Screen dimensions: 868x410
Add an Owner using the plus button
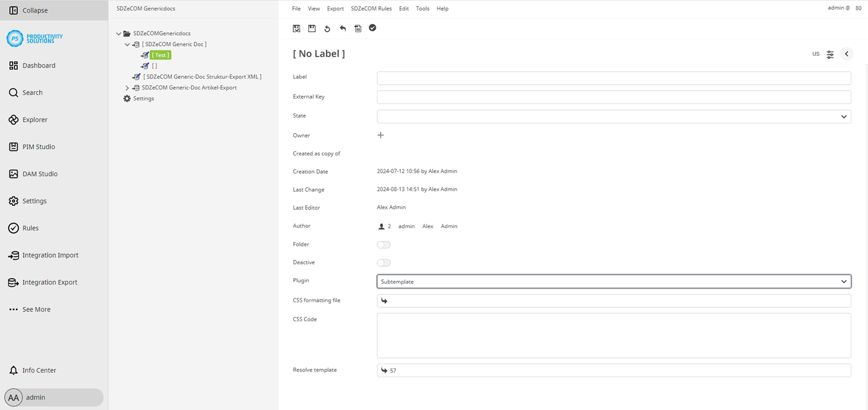(x=380, y=135)
